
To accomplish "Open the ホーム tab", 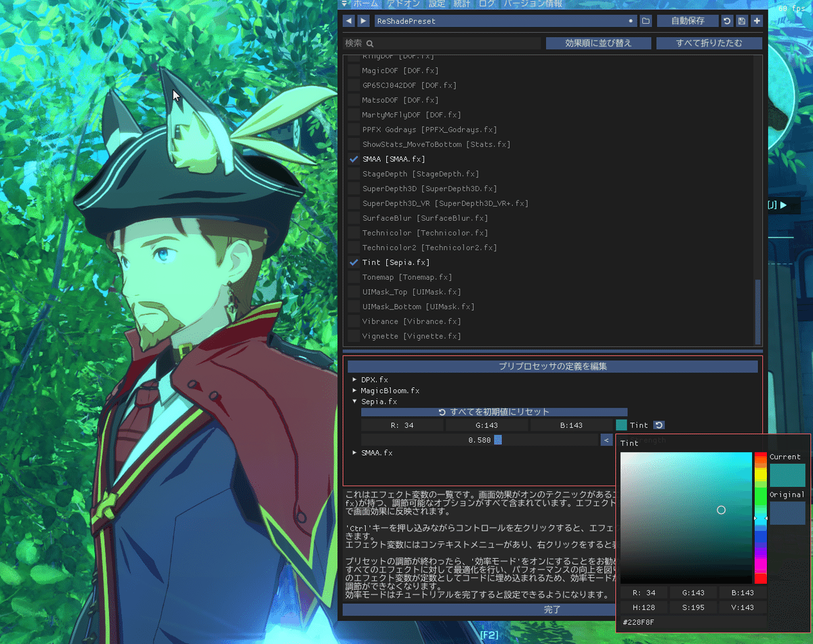I will click(x=365, y=4).
